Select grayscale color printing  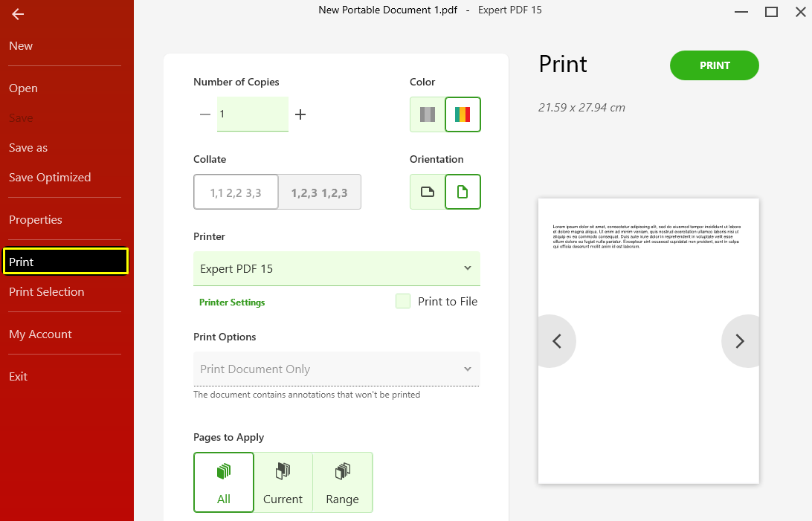[428, 114]
